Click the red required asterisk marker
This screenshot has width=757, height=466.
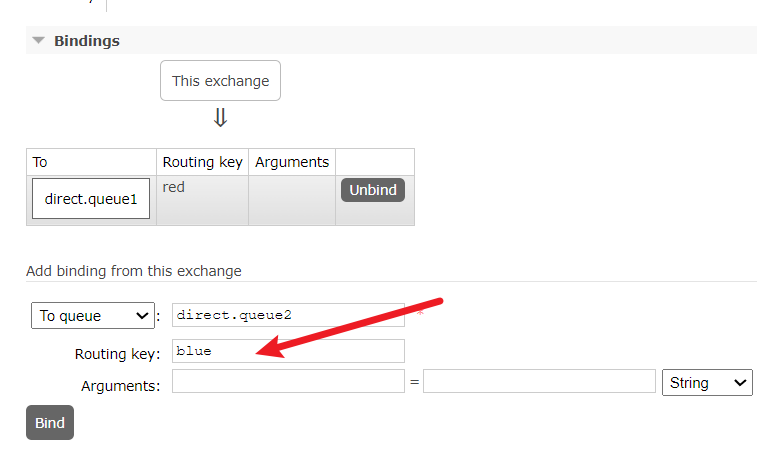[420, 314]
